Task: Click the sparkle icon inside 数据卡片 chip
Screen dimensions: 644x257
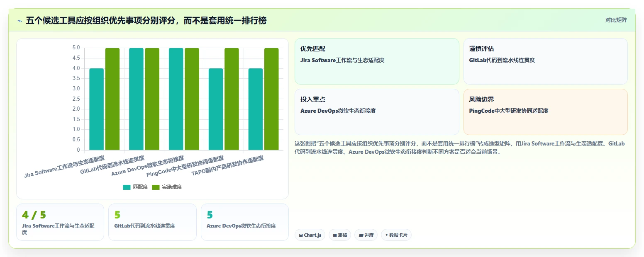Action: 387,235
